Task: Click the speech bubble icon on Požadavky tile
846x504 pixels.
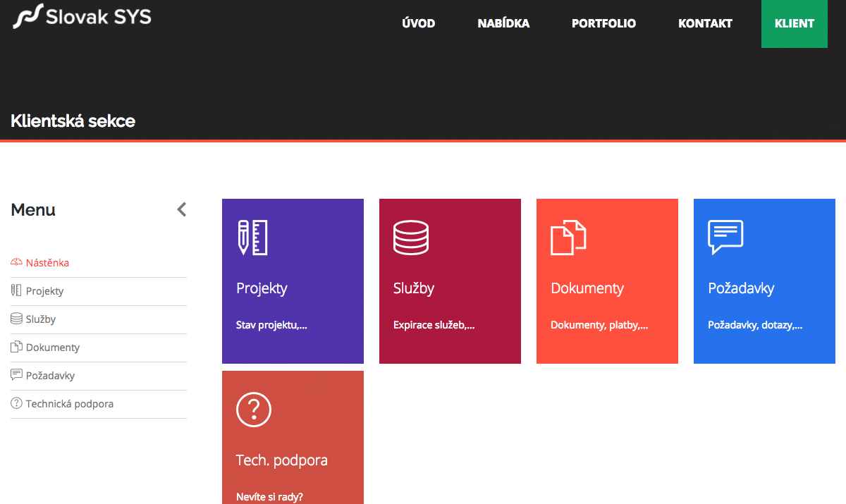Action: [725, 237]
